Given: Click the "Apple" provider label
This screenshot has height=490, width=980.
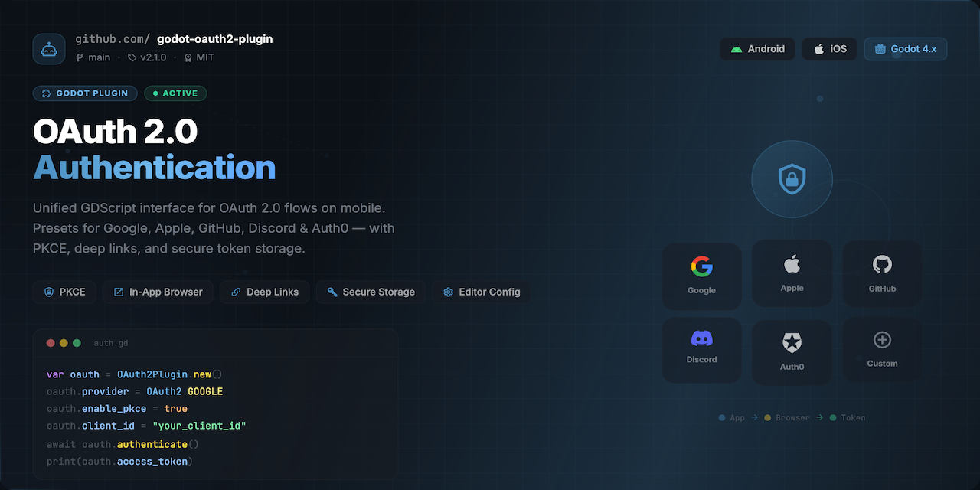Looking at the screenshot, I should [x=792, y=288].
